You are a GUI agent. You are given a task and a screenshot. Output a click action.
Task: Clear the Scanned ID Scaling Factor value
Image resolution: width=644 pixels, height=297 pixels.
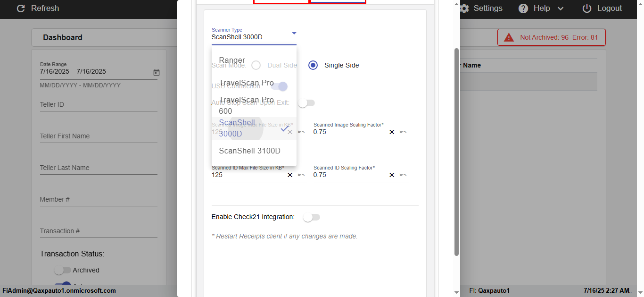[x=392, y=175]
